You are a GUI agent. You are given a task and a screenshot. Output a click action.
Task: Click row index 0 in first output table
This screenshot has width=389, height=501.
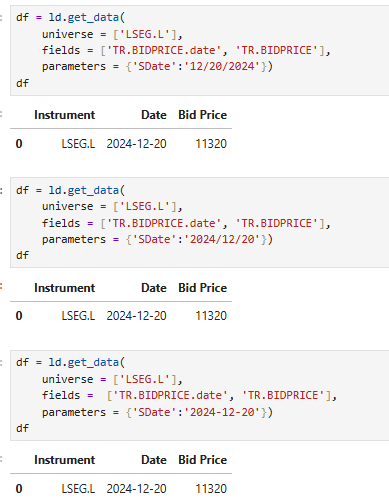(x=19, y=144)
